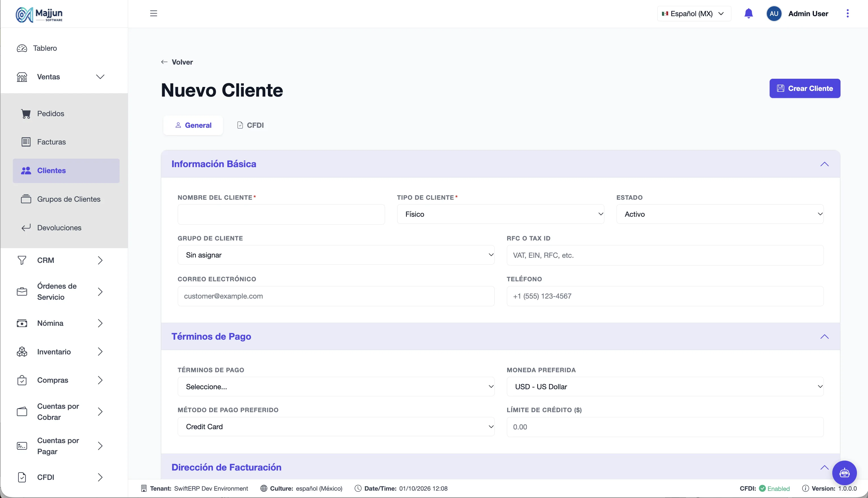Click the version info icon
868x498 pixels.
coord(805,488)
